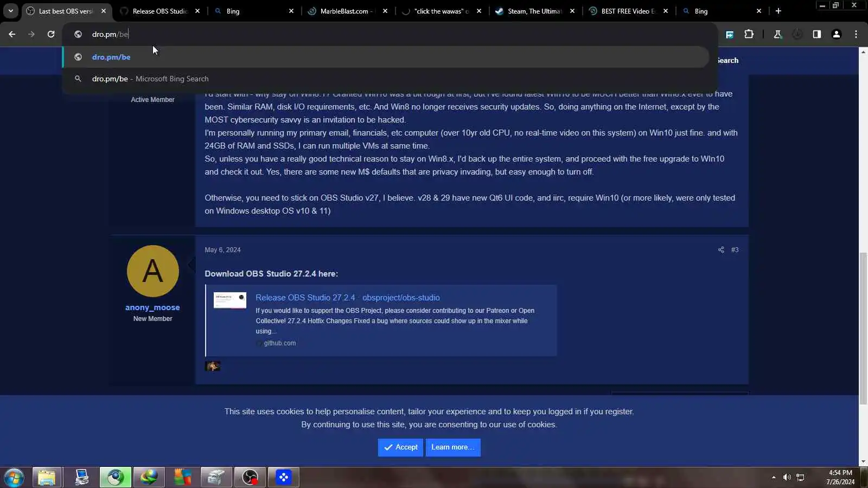Reload the page with the refresh icon

pos(51,34)
